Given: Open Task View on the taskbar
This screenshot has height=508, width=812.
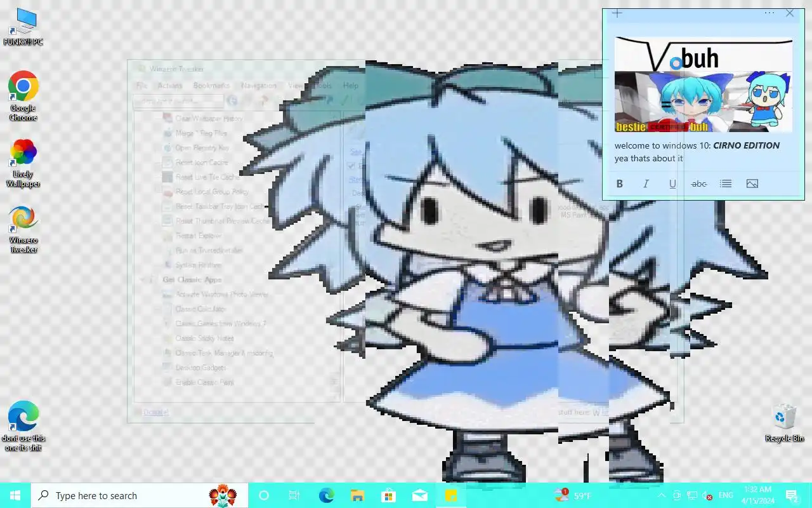Looking at the screenshot, I should pyautogui.click(x=294, y=495).
